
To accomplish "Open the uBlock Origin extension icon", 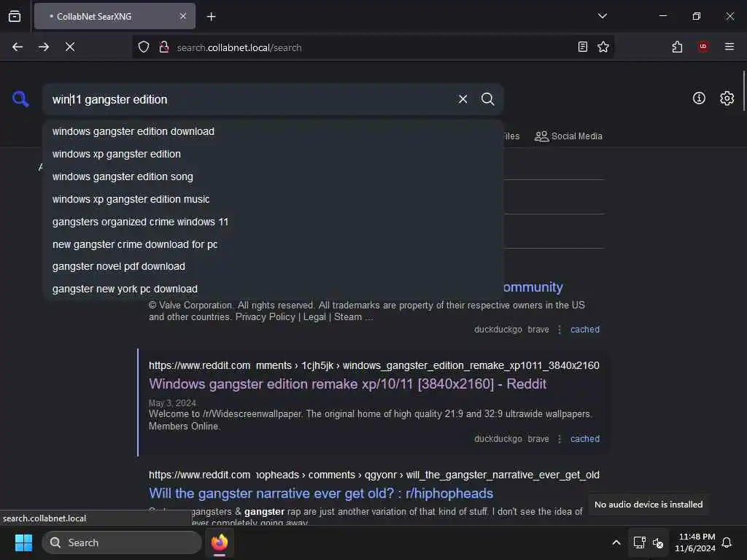I will [x=703, y=46].
